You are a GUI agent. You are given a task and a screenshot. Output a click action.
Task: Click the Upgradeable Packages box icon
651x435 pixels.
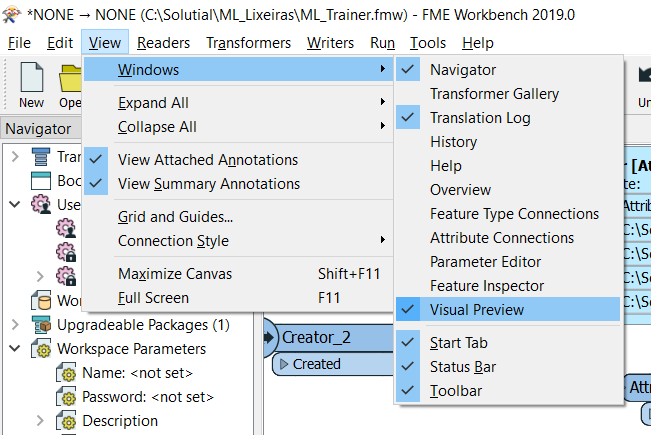(x=41, y=325)
